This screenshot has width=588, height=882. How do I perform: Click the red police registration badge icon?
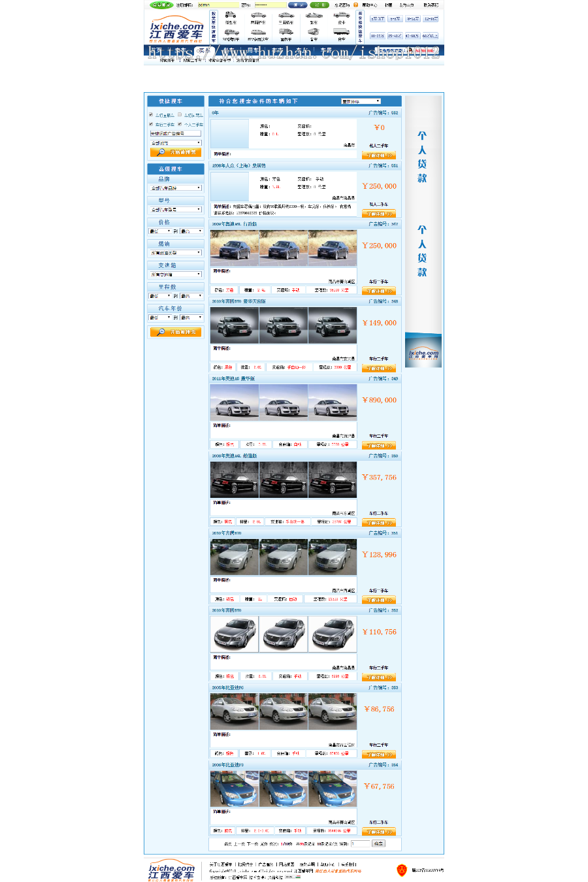coord(402,870)
